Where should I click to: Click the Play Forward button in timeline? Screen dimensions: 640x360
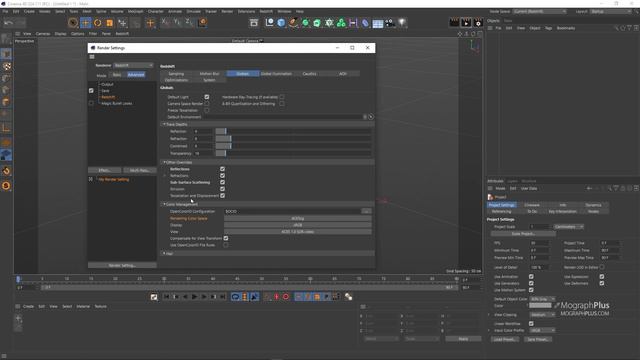click(194, 297)
